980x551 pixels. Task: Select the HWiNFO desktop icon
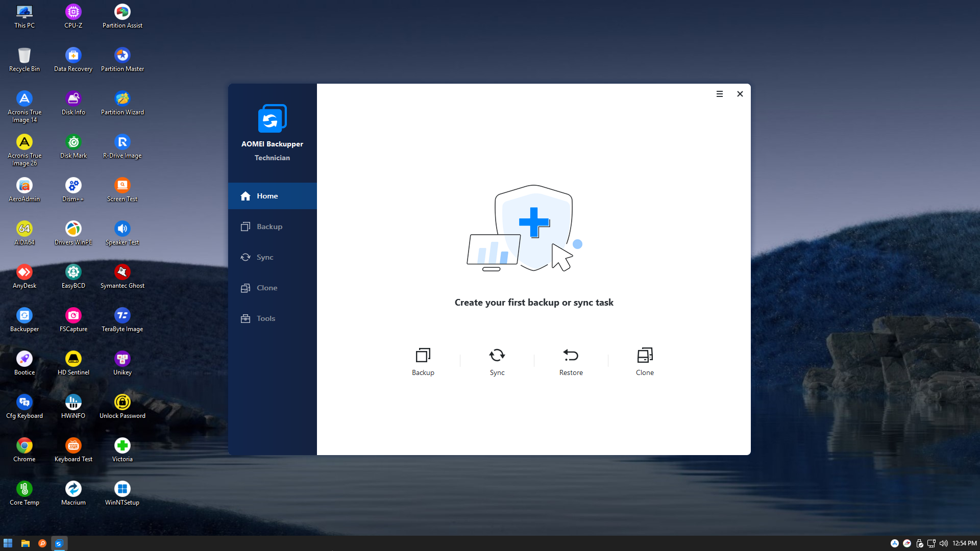pyautogui.click(x=73, y=407)
